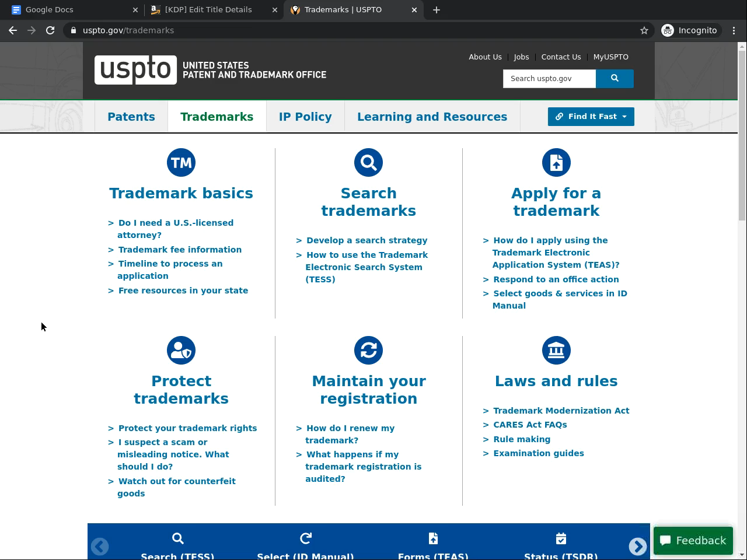This screenshot has height=560, width=747.
Task: Bookmark this page with the star icon
Action: [644, 30]
